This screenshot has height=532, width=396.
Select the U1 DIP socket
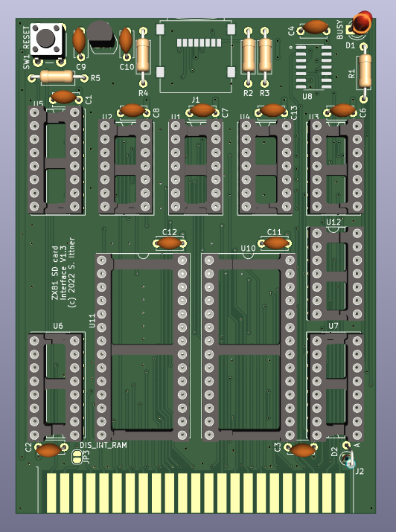(x=196, y=166)
